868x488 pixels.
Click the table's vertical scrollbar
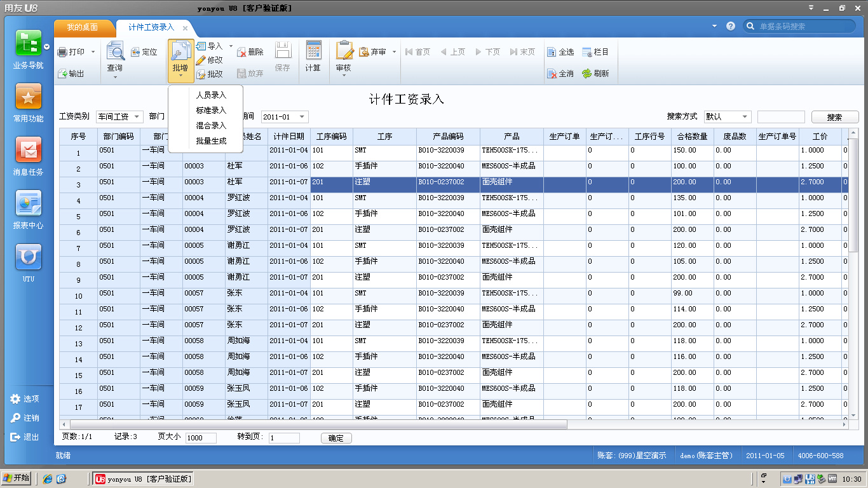[x=854, y=197]
